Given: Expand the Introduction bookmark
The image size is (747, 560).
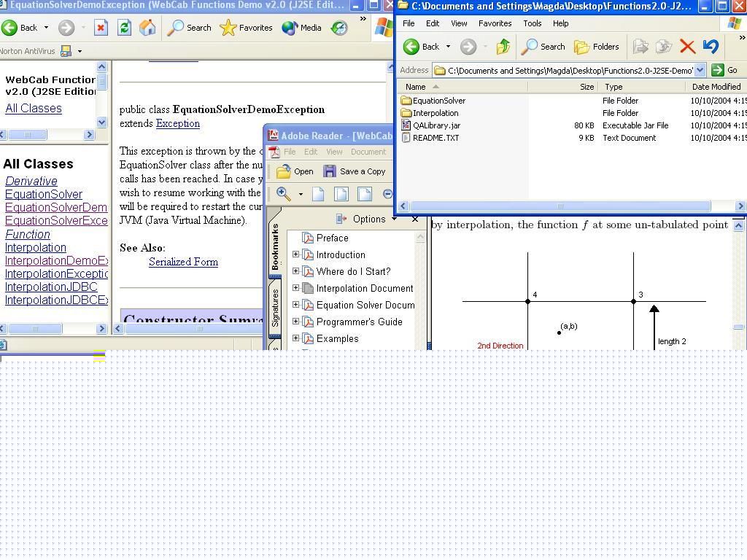Looking at the screenshot, I should [296, 254].
